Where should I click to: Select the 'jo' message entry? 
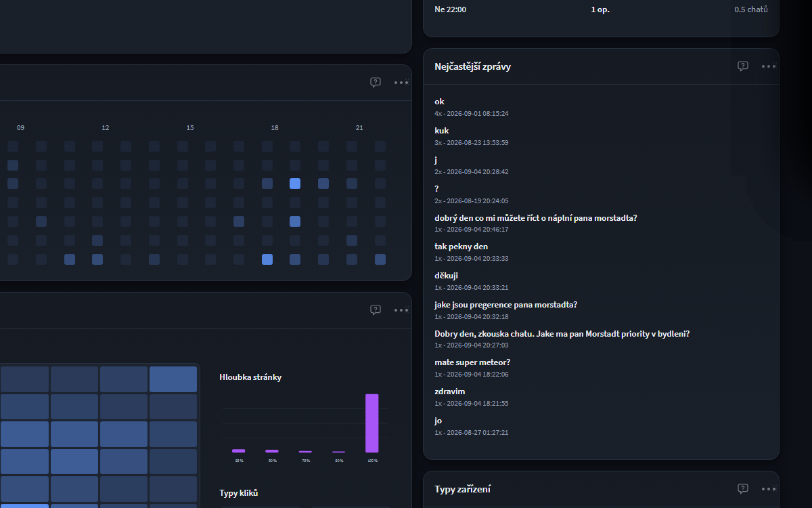click(438, 421)
